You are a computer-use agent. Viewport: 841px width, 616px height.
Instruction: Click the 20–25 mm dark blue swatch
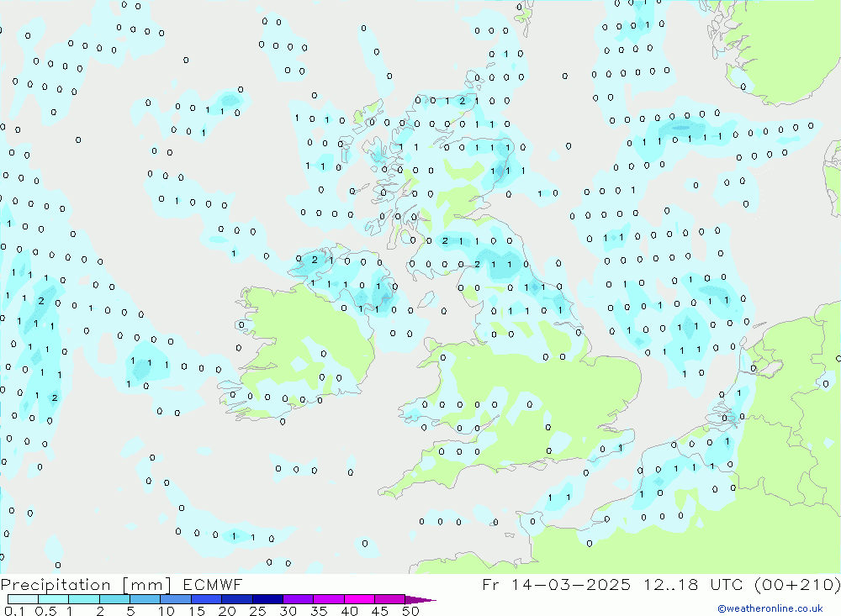pyautogui.click(x=237, y=599)
